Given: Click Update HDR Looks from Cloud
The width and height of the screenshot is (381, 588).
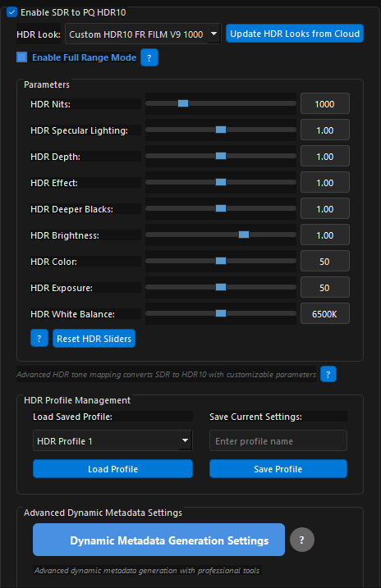Looking at the screenshot, I should coord(295,34).
